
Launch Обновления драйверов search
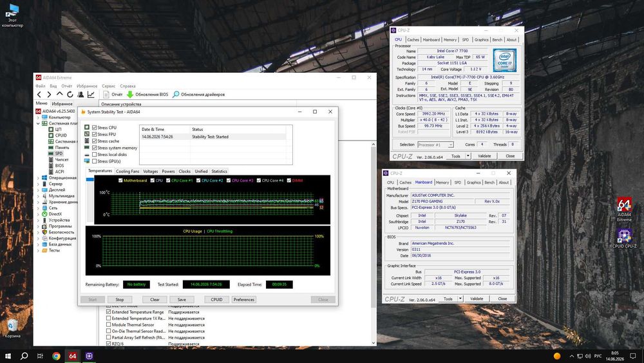coord(199,95)
